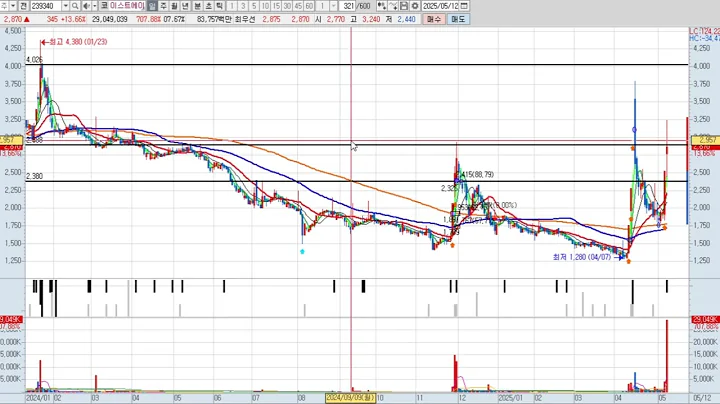
Task: Click the low label 1,280 (04/07)
Action: 582,257
